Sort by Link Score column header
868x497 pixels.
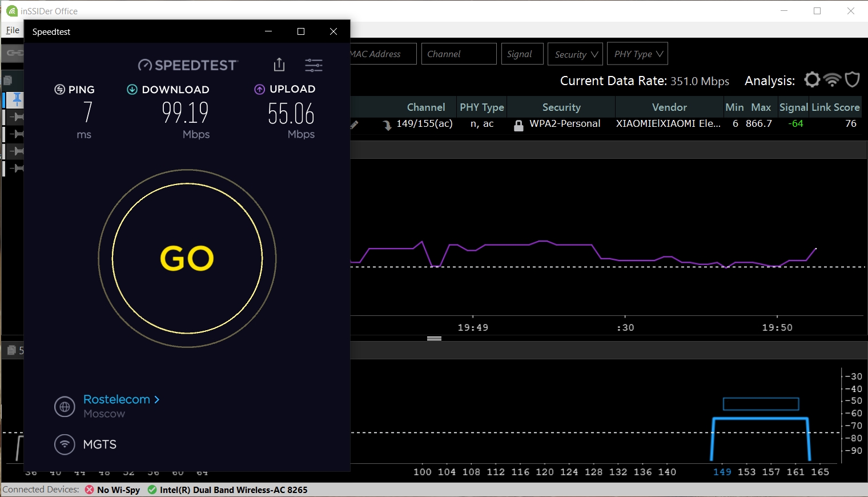[x=835, y=107]
